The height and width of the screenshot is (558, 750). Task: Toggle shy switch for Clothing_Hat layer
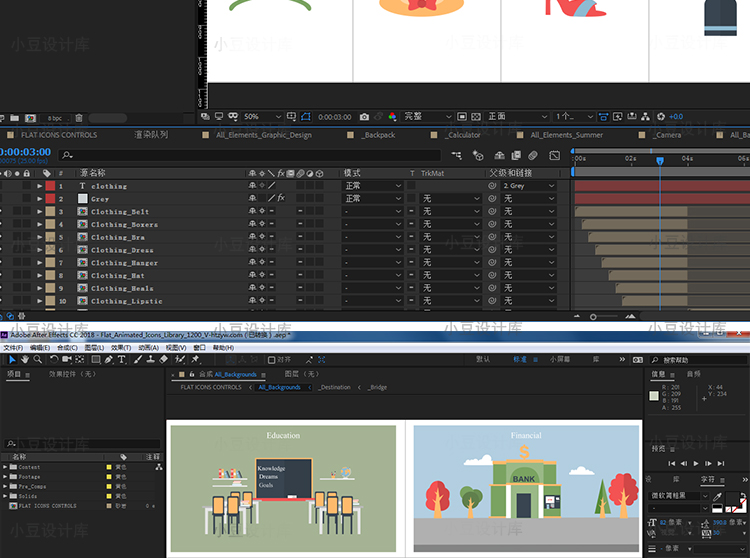click(x=253, y=275)
